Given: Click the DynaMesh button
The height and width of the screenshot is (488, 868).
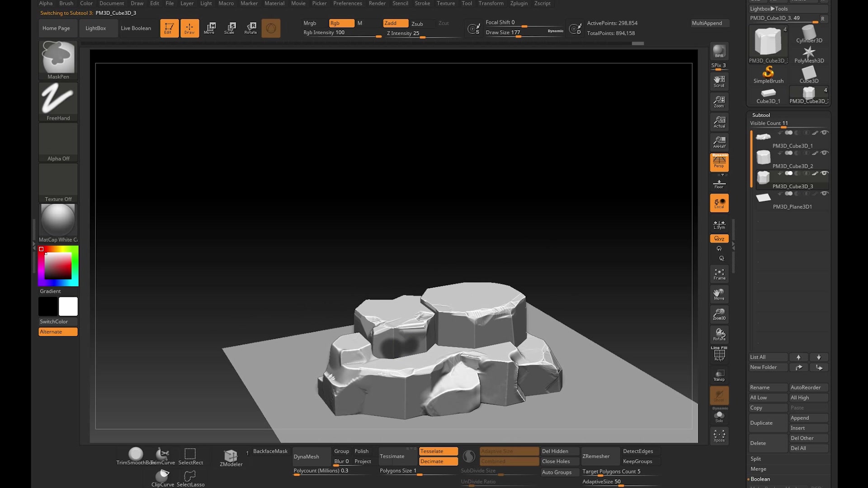Looking at the screenshot, I should (308, 456).
